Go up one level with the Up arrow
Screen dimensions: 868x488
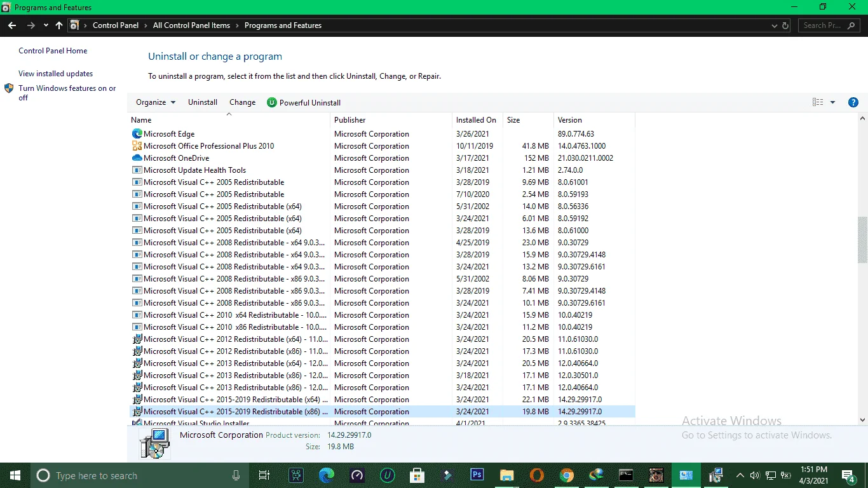[59, 25]
